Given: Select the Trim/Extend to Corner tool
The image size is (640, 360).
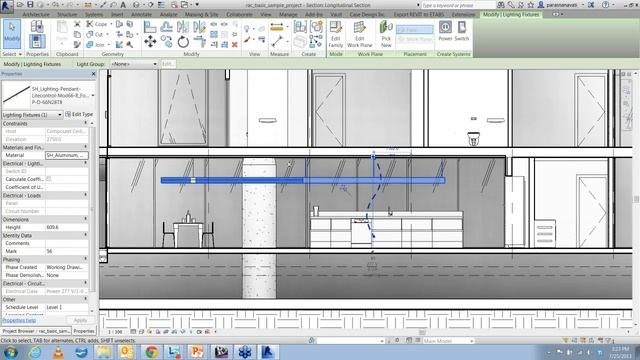Looking at the screenshot, I should point(200,41).
